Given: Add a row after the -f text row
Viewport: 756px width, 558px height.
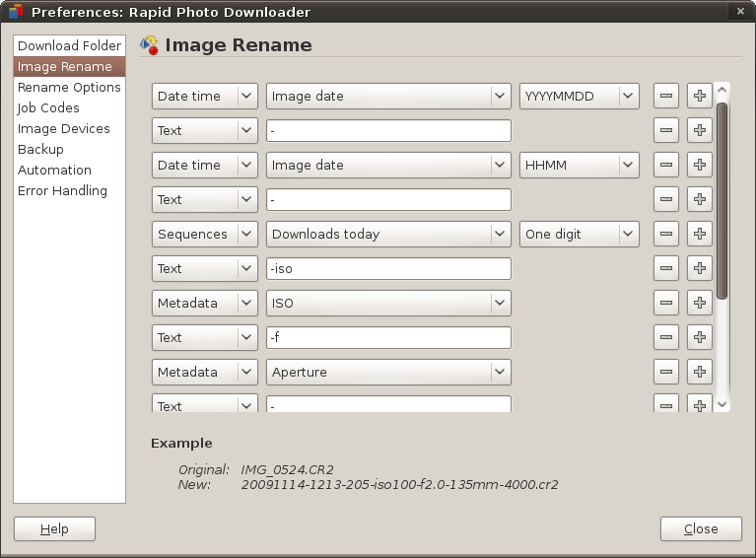Looking at the screenshot, I should pyautogui.click(x=699, y=337).
